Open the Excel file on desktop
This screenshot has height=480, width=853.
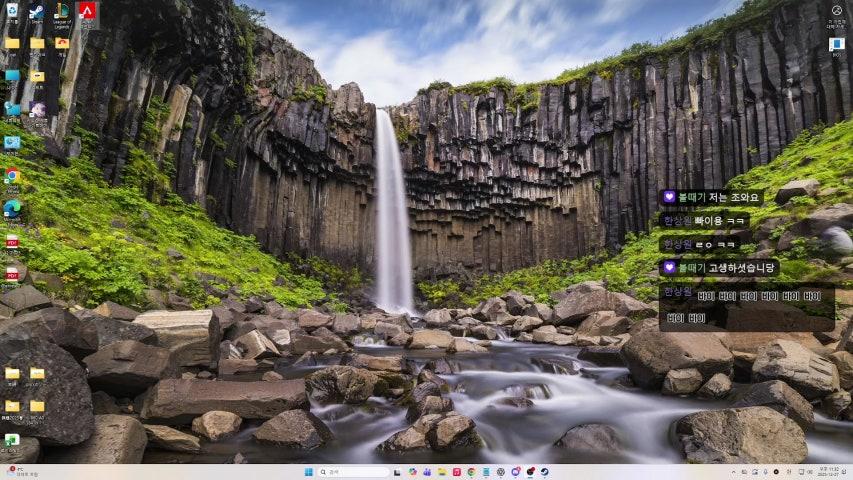[12, 440]
